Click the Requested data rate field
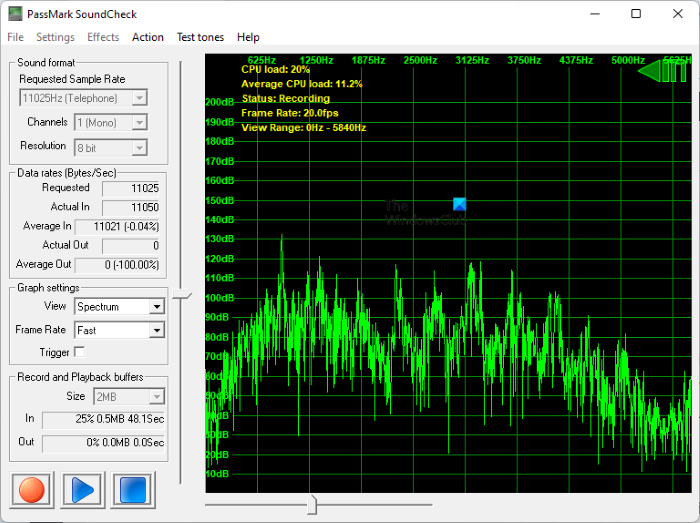700x523 pixels. pyautogui.click(x=128, y=188)
